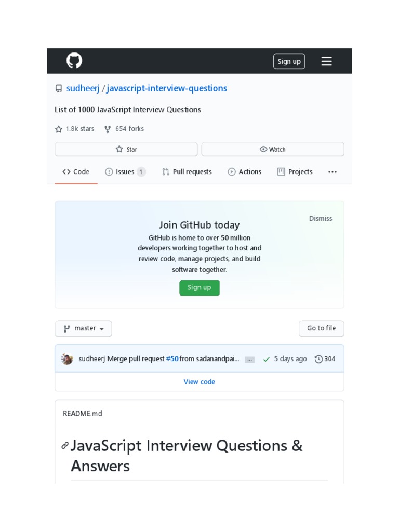
Task: Click the forks count fork icon
Action: click(108, 129)
